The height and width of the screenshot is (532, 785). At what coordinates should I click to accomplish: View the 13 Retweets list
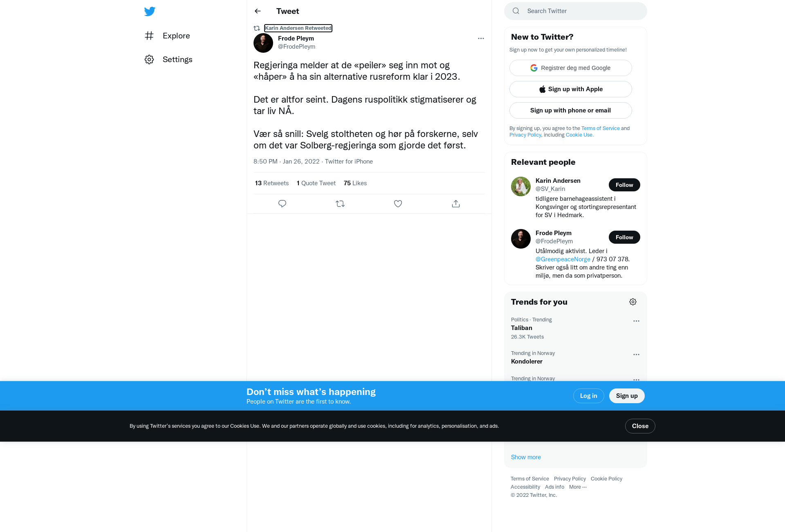(272, 183)
